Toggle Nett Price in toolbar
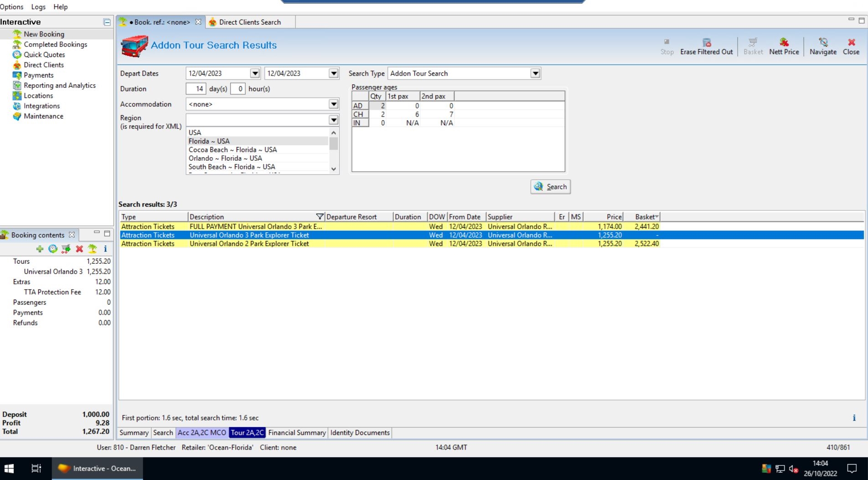The width and height of the screenshot is (868, 480). (784, 46)
